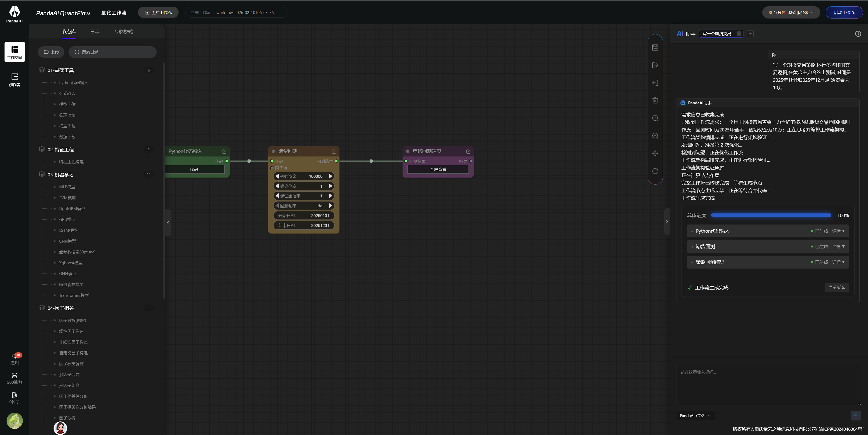Send the message with the arrow button
Screen dimensions: 868x435
(x=856, y=416)
